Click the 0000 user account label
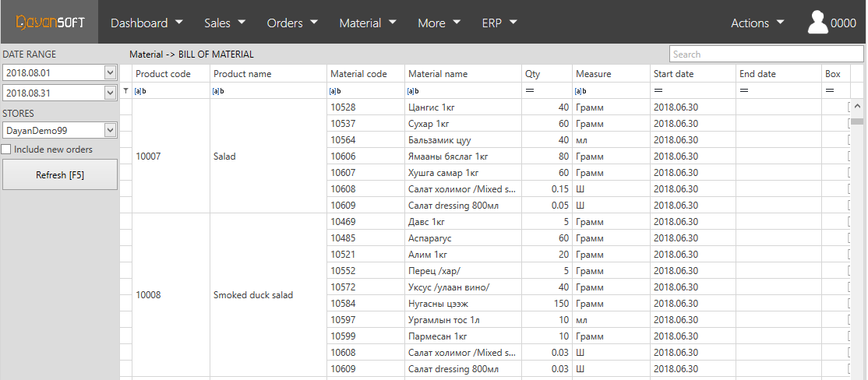Image resolution: width=868 pixels, height=380 pixels. point(844,23)
